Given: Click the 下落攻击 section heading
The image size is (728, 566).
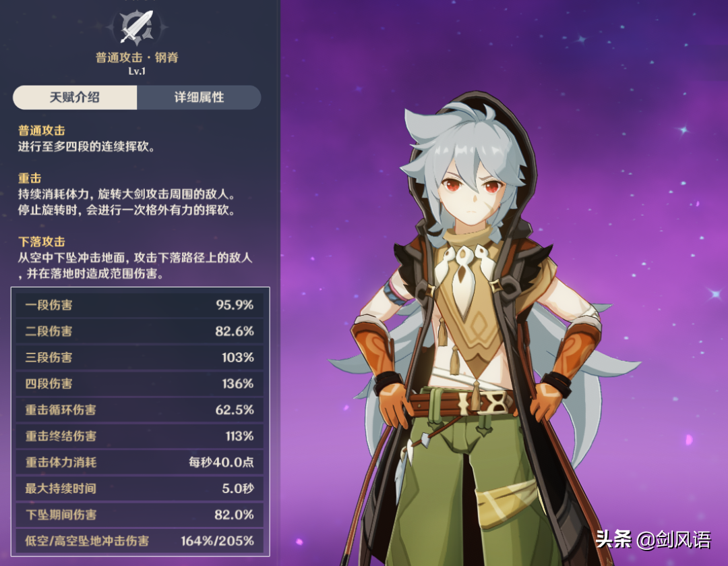Looking at the screenshot, I should [41, 242].
